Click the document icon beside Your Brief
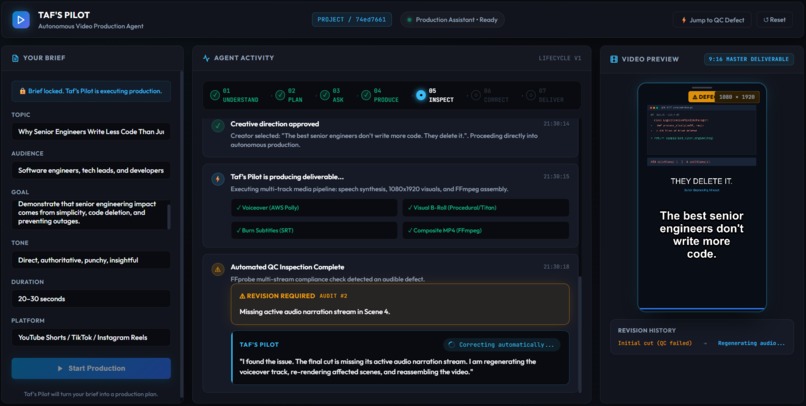 (15, 58)
